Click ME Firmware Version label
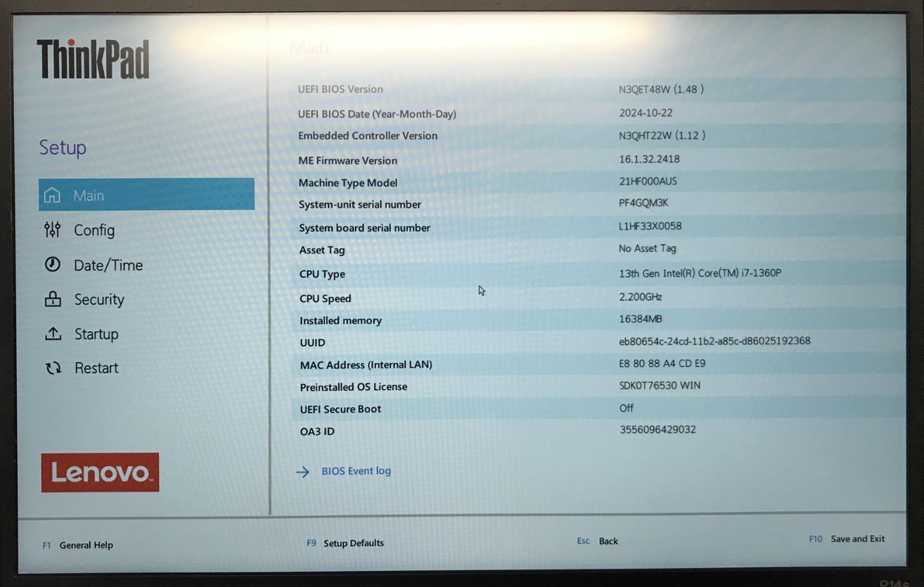This screenshot has width=924, height=587. pyautogui.click(x=348, y=160)
